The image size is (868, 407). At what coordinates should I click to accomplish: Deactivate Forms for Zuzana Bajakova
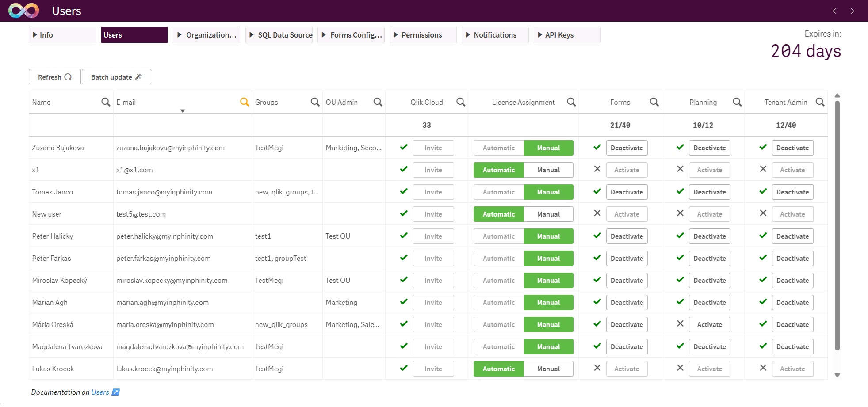tap(627, 148)
